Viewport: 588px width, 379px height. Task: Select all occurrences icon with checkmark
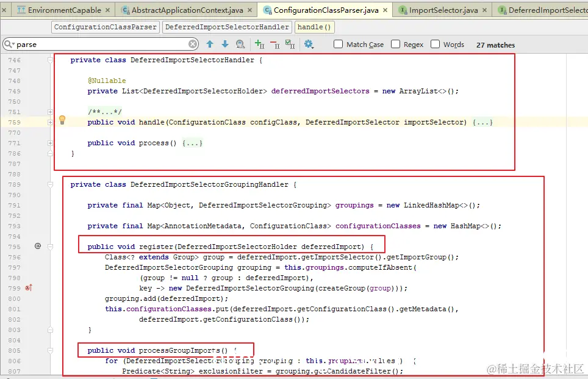pyautogui.click(x=290, y=45)
